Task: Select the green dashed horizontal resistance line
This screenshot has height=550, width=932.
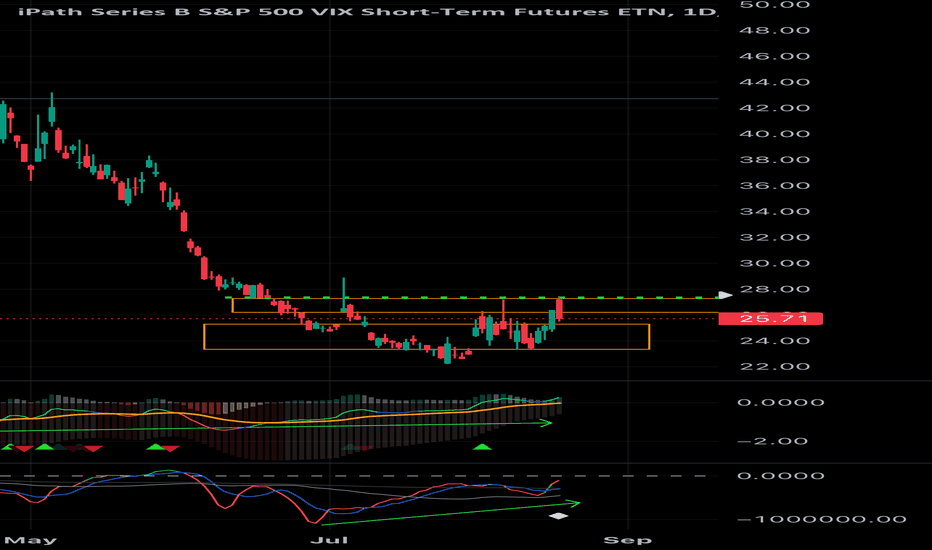Action: click(471, 297)
